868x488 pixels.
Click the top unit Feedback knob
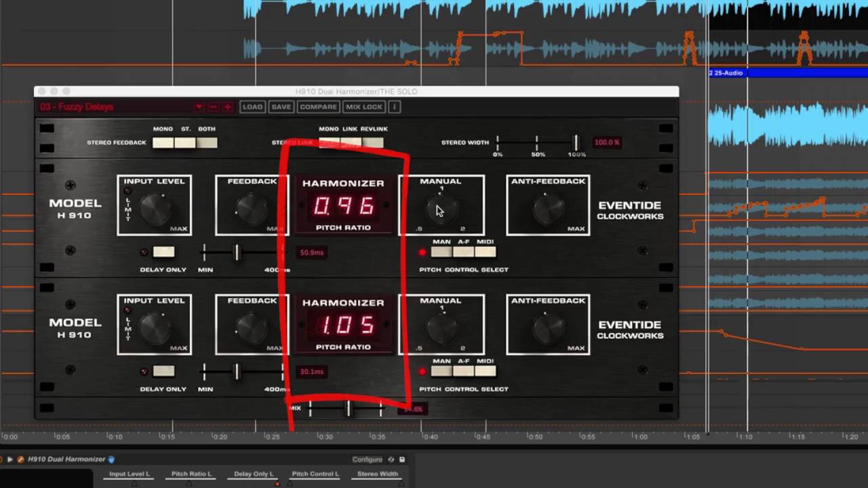pos(252,209)
